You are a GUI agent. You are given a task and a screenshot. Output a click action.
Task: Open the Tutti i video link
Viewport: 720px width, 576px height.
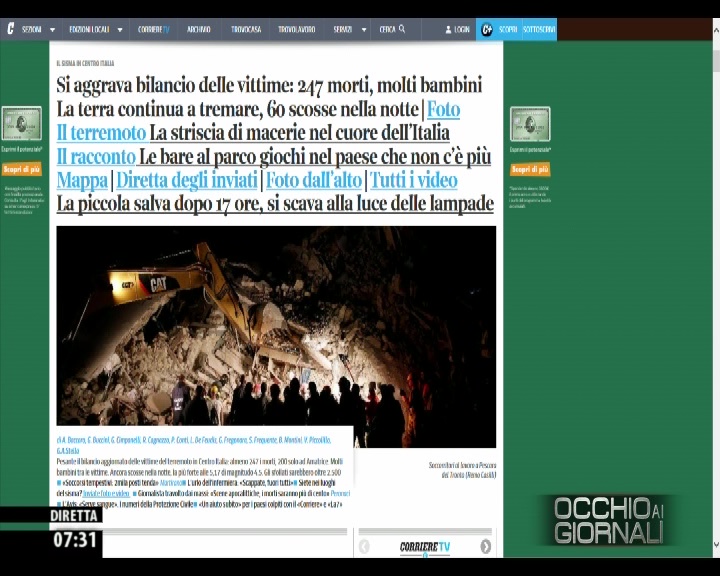click(414, 180)
